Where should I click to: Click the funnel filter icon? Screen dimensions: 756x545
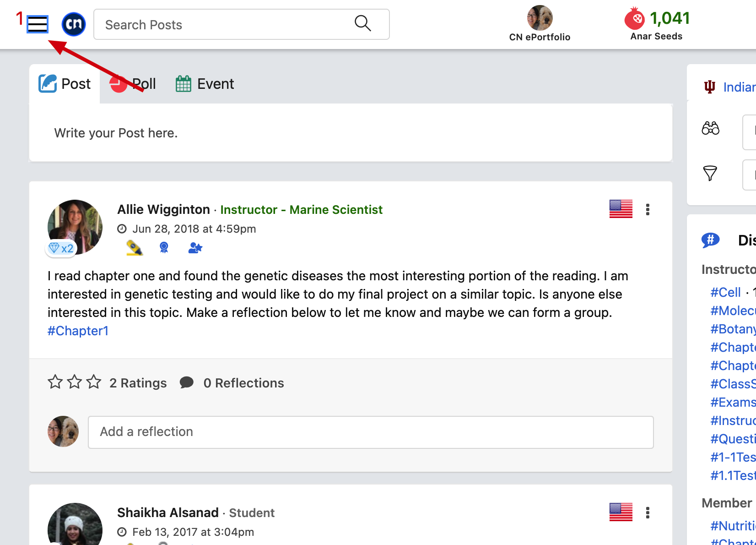coord(710,173)
